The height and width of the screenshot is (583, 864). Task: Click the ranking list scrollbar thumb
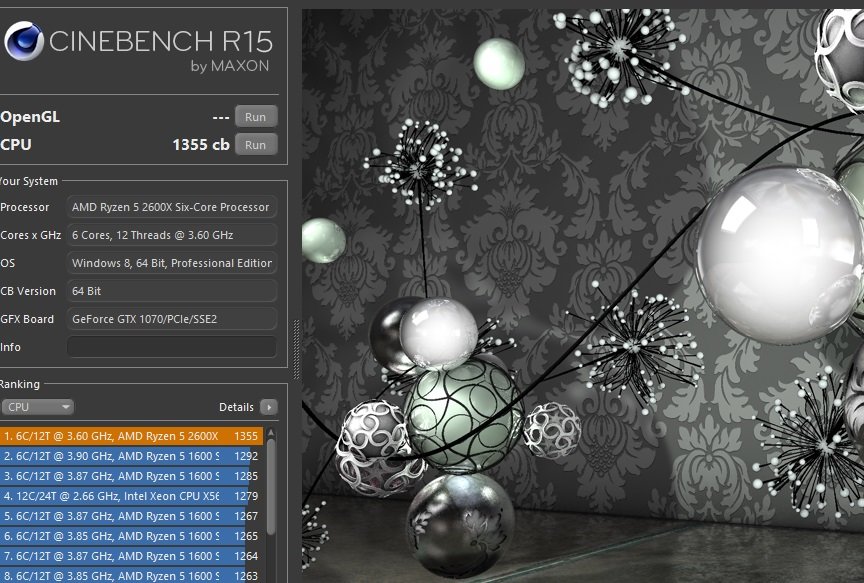[x=271, y=487]
